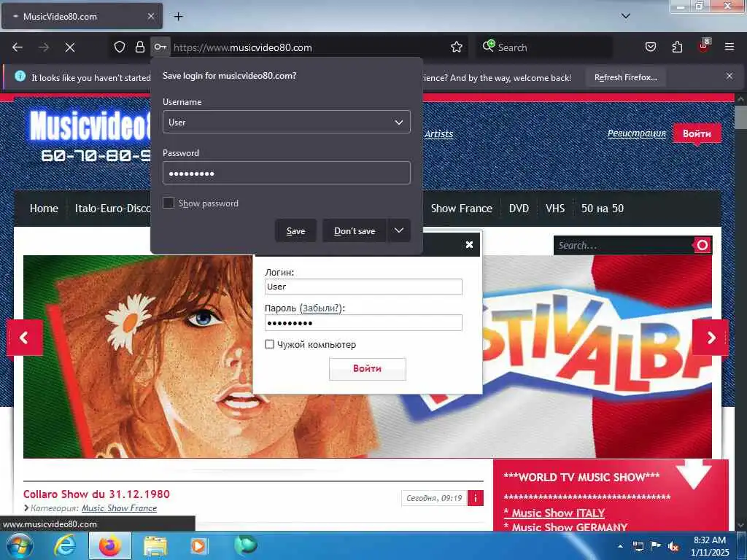Screen dimensions: 747x560
Task: Click the red info icon beside post date
Action: 476,498
